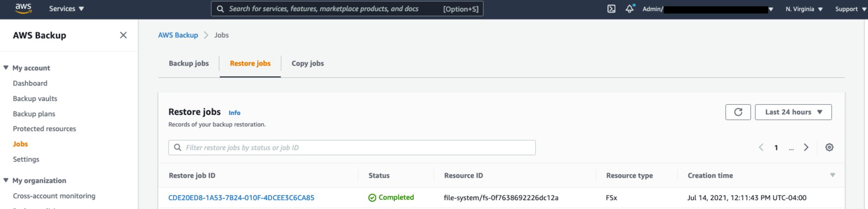Image resolution: width=868 pixels, height=209 pixels.
Task: Open Settings in the sidebar
Action: (x=26, y=159)
